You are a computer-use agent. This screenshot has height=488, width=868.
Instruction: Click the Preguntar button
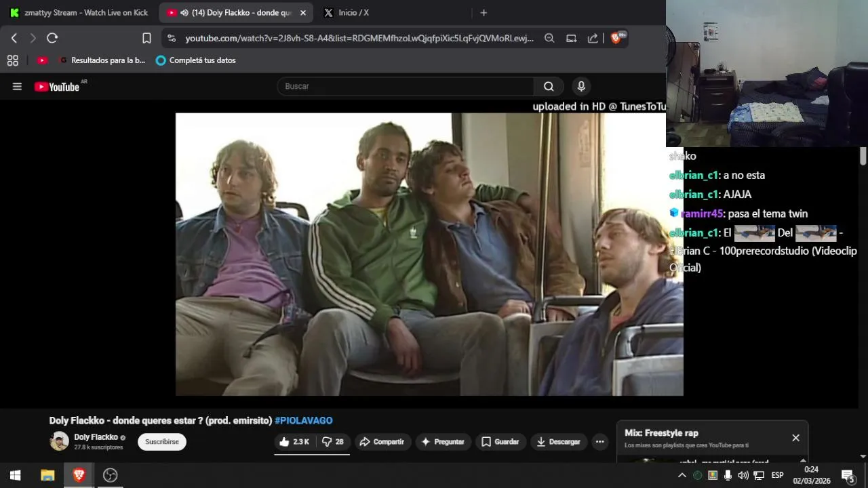click(x=443, y=442)
